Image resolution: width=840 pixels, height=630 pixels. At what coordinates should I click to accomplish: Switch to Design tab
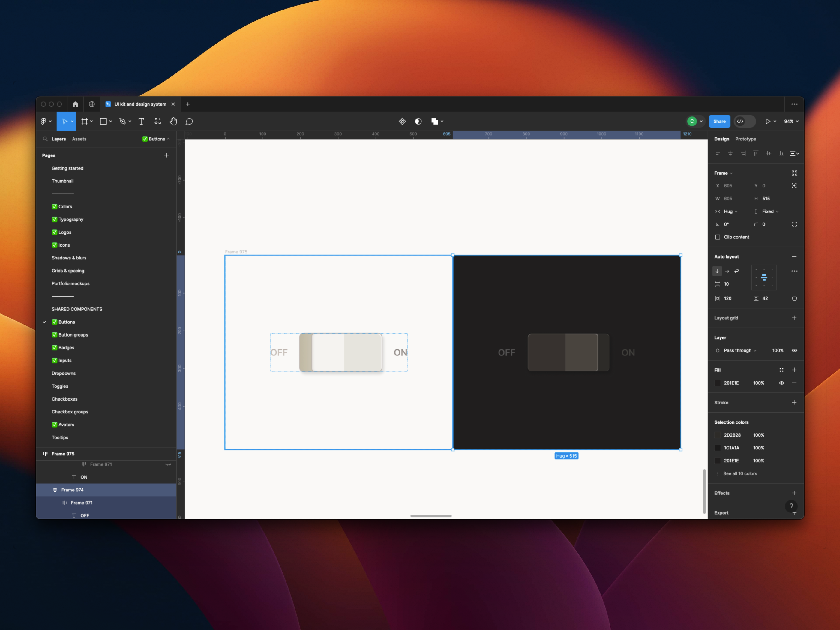pos(721,139)
